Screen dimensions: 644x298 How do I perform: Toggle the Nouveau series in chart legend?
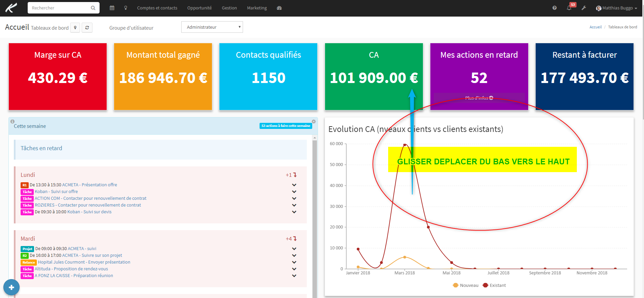pyautogui.click(x=466, y=285)
